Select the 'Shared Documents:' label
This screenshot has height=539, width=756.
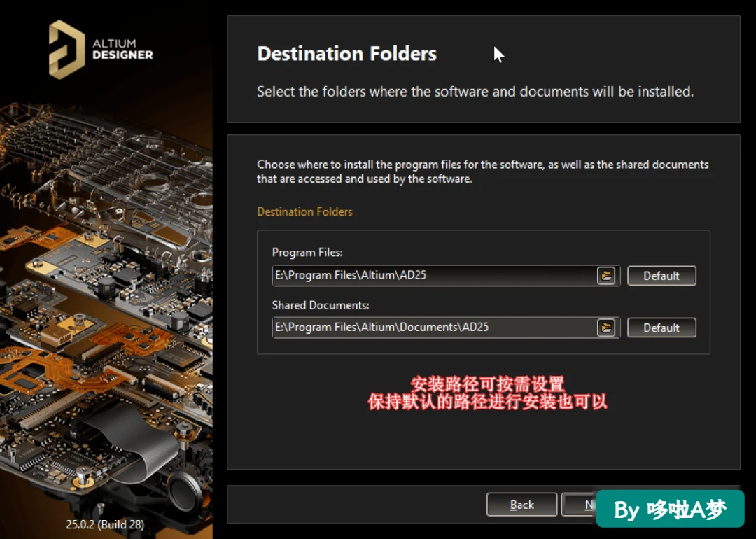(x=321, y=305)
